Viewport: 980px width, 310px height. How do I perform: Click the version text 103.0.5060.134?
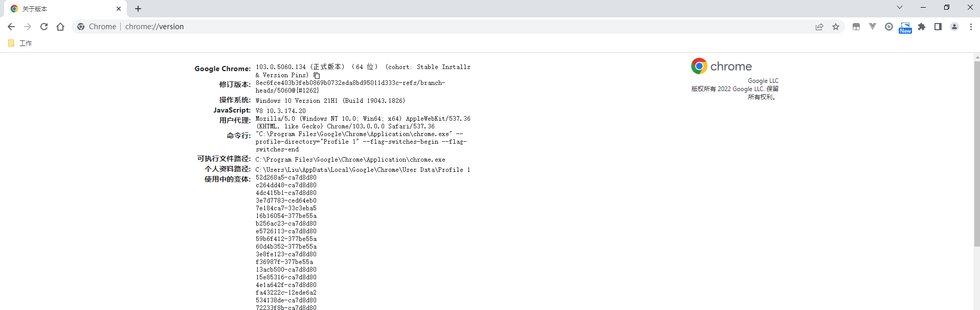281,67
